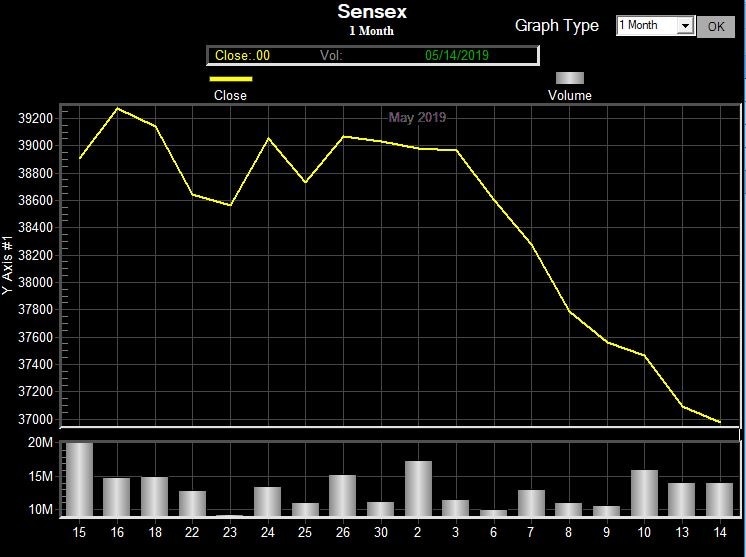Click the volume bar above date 26
Viewport: 746px width, 557px height.
[x=342, y=495]
